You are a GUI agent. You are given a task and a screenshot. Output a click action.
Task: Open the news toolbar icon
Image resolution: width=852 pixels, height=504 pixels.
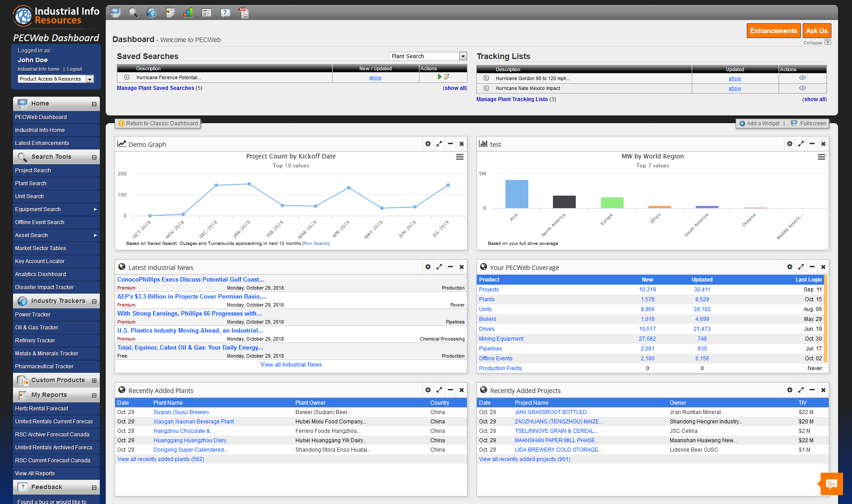207,13
